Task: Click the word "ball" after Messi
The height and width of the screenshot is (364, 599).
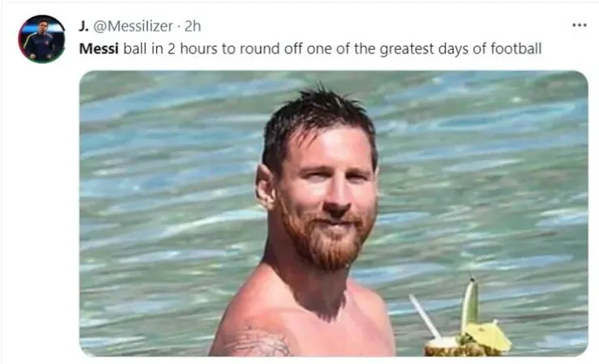Action: point(135,49)
